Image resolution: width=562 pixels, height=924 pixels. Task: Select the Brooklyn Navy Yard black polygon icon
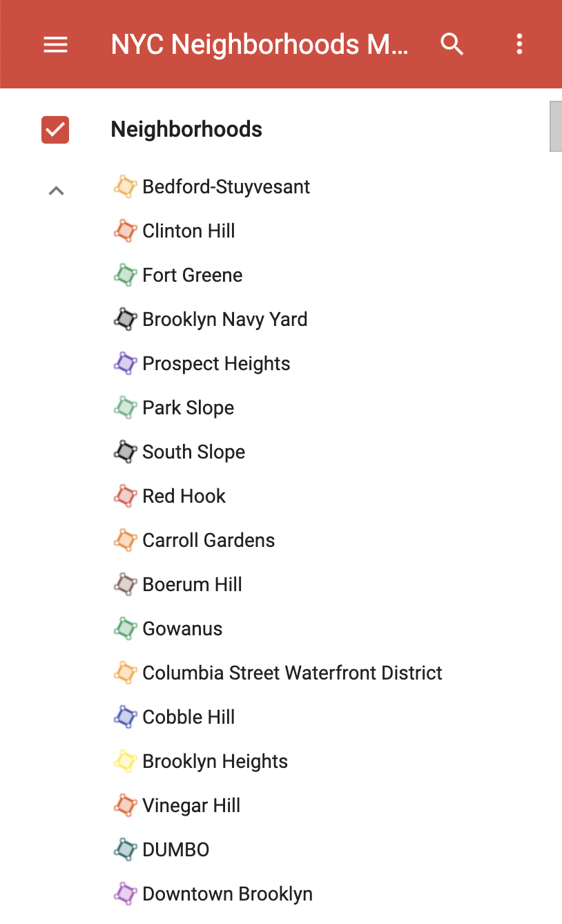(126, 319)
